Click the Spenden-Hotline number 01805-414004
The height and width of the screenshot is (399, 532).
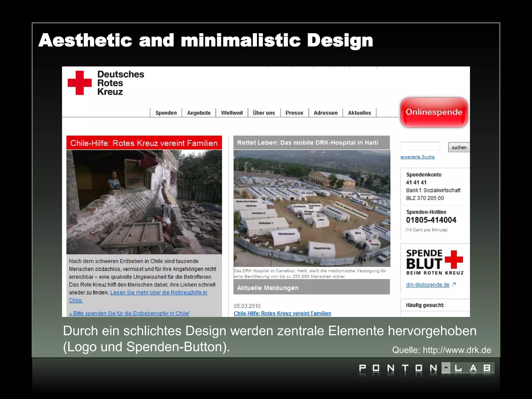pos(431,220)
